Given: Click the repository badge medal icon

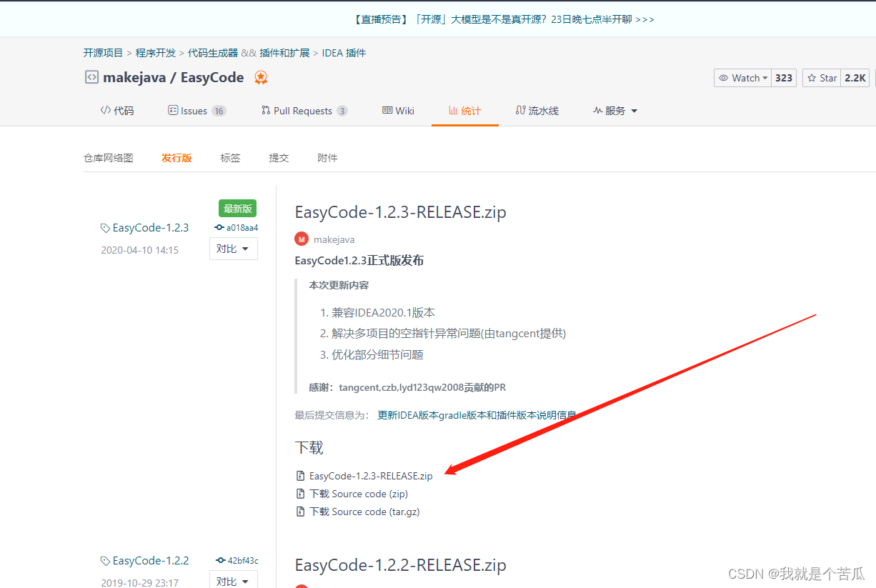Looking at the screenshot, I should point(261,77).
